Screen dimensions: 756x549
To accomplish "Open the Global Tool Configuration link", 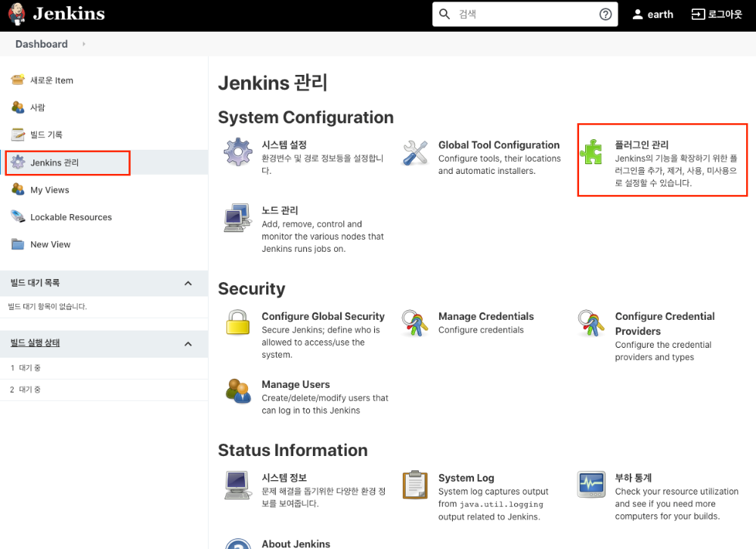I will [x=498, y=144].
